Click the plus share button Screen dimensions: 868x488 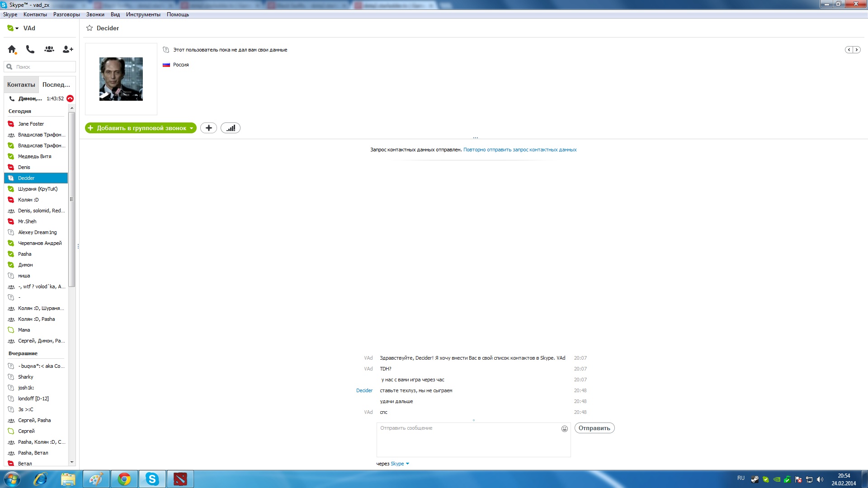[208, 128]
